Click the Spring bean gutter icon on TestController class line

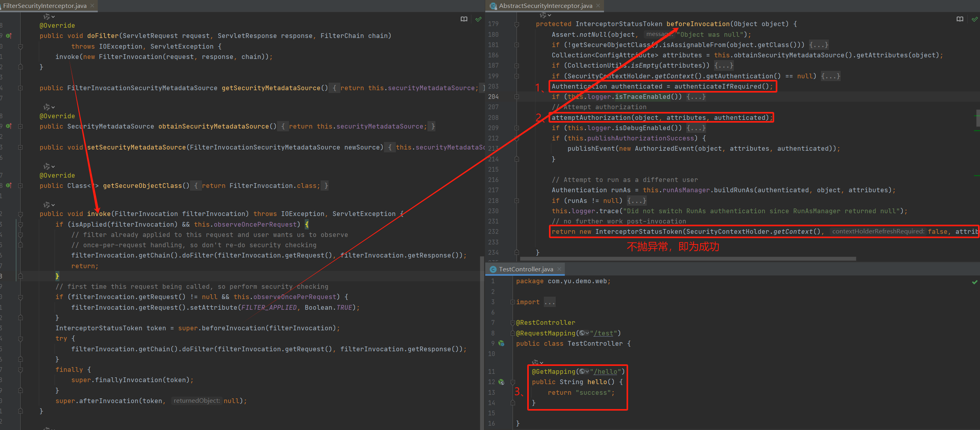pos(501,343)
